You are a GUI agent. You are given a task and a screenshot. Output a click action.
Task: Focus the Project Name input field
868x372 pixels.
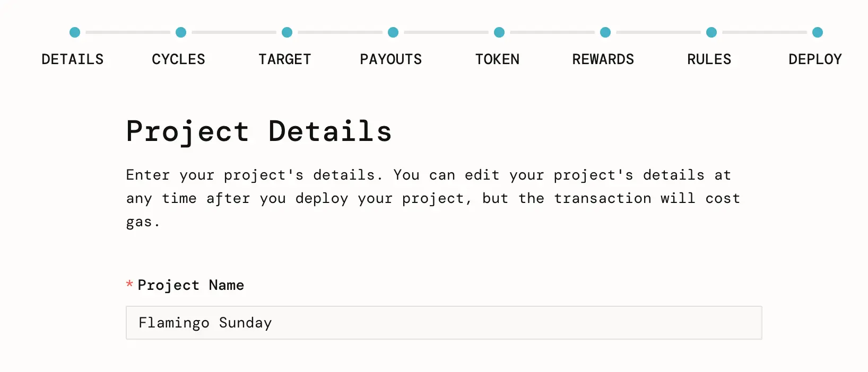point(444,323)
